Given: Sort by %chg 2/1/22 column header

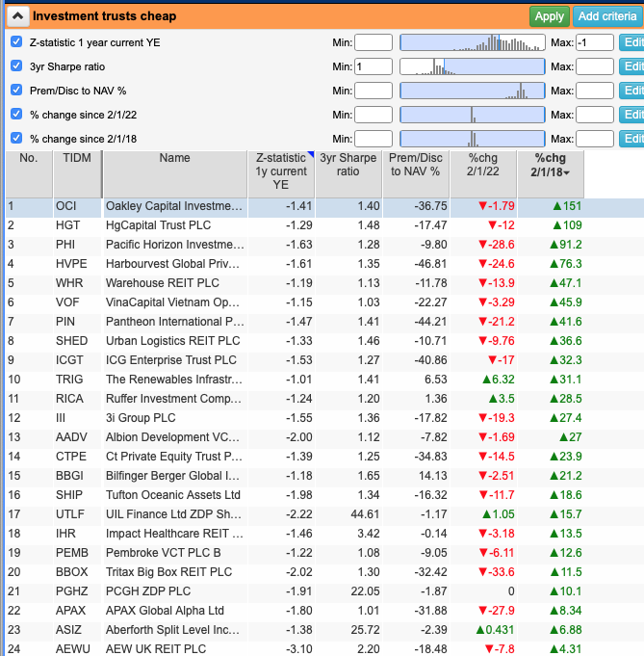Looking at the screenshot, I should click(x=483, y=174).
